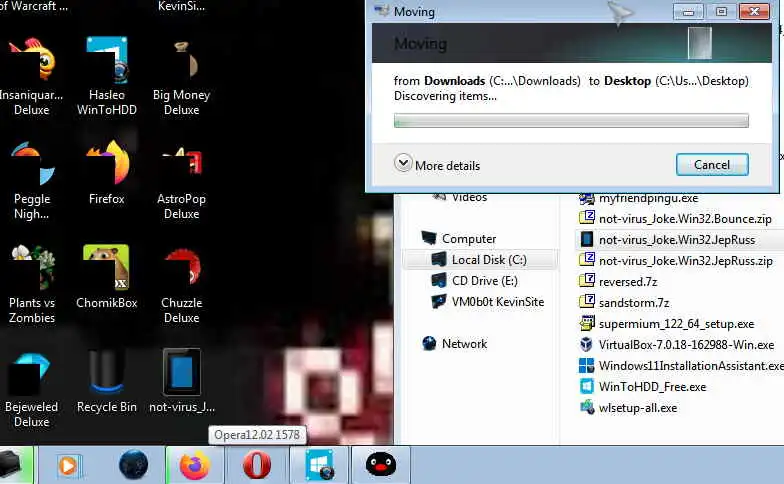
Task: Select Network in Explorer navigation pane
Action: pyautogui.click(x=454, y=344)
